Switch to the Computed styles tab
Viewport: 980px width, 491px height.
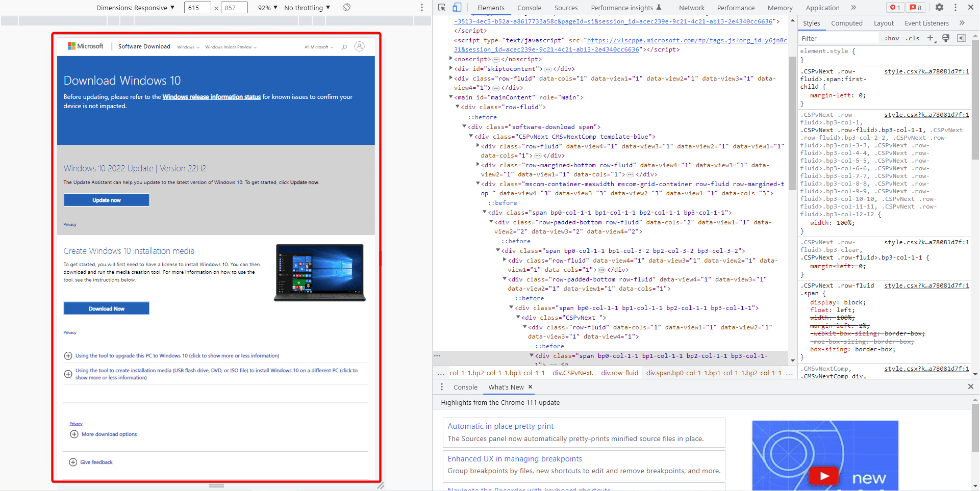(x=847, y=23)
